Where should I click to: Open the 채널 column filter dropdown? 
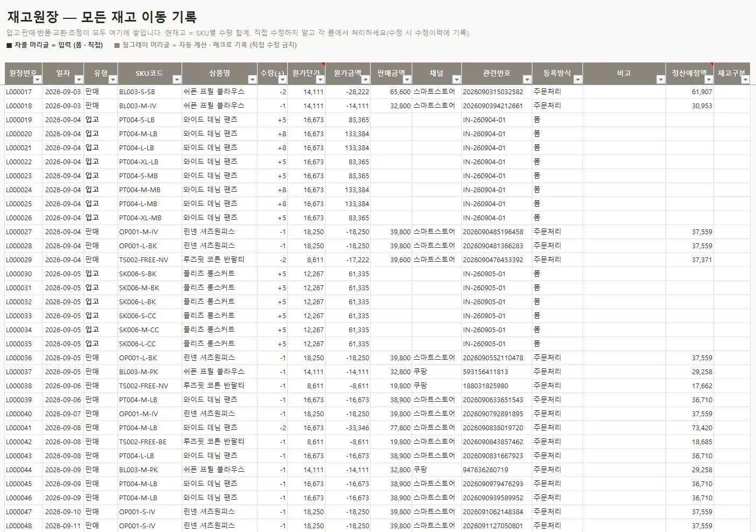pyautogui.click(x=456, y=80)
